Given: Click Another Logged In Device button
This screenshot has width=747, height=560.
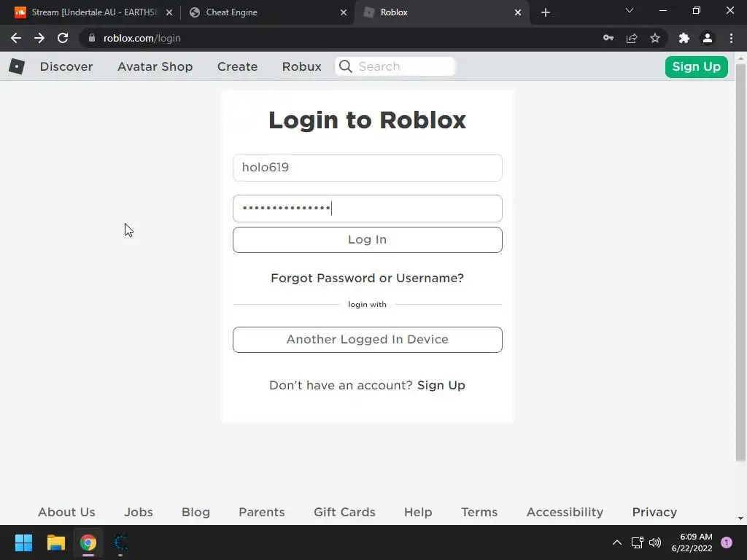Looking at the screenshot, I should click(x=368, y=340).
